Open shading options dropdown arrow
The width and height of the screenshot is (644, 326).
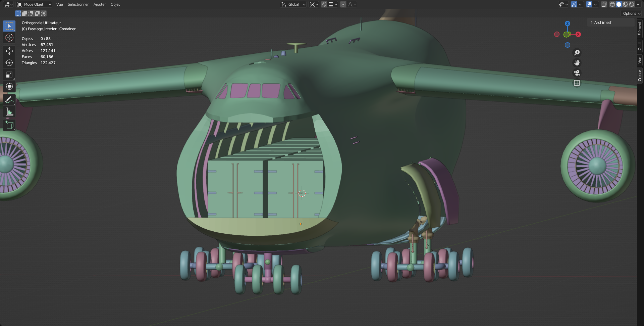[x=638, y=4]
